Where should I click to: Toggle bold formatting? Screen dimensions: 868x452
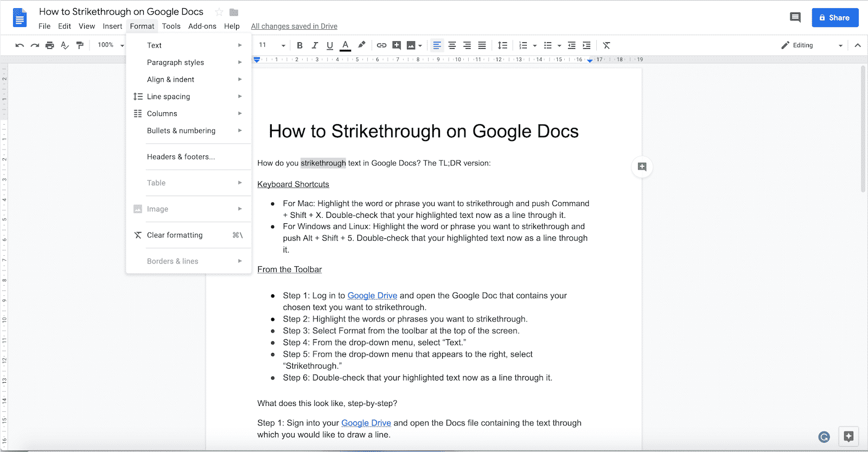(x=299, y=46)
